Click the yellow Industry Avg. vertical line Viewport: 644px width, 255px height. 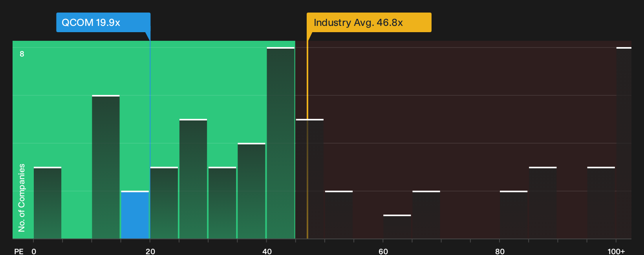click(307, 140)
